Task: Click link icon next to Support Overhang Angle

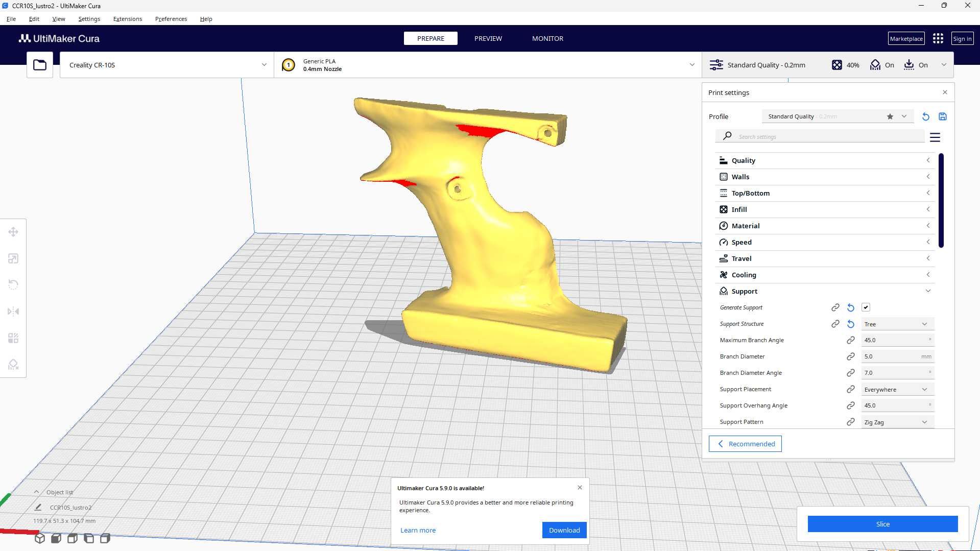Action: 851,405
